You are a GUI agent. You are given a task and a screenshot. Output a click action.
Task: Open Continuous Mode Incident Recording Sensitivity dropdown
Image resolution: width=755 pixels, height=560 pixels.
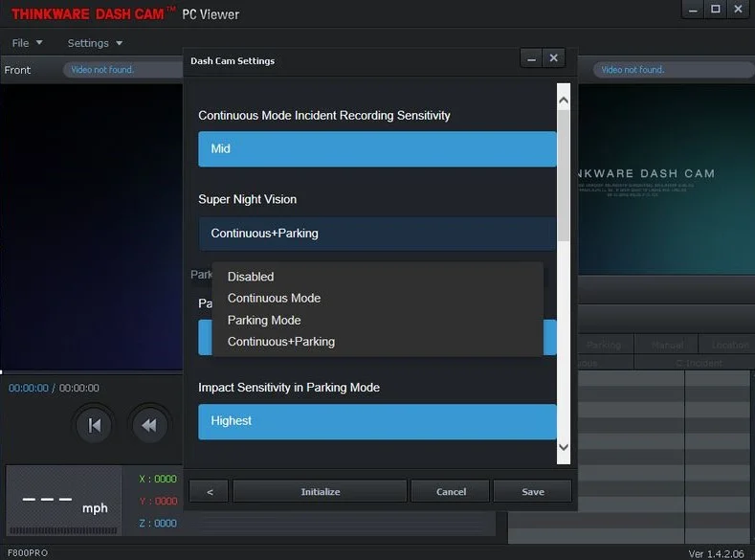(377, 149)
